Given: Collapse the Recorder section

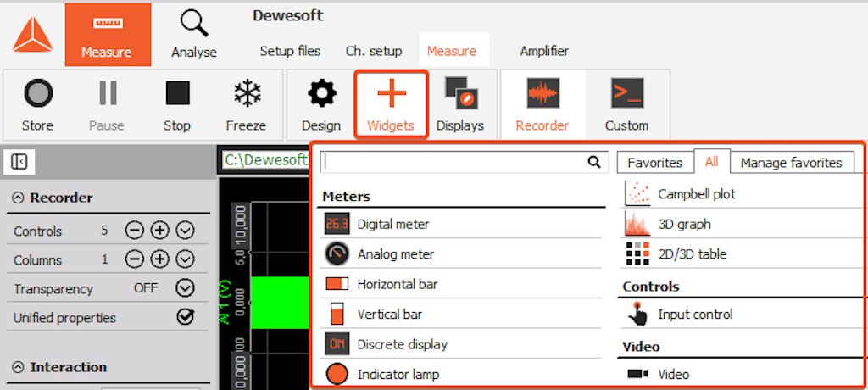Looking at the screenshot, I should coord(19,198).
